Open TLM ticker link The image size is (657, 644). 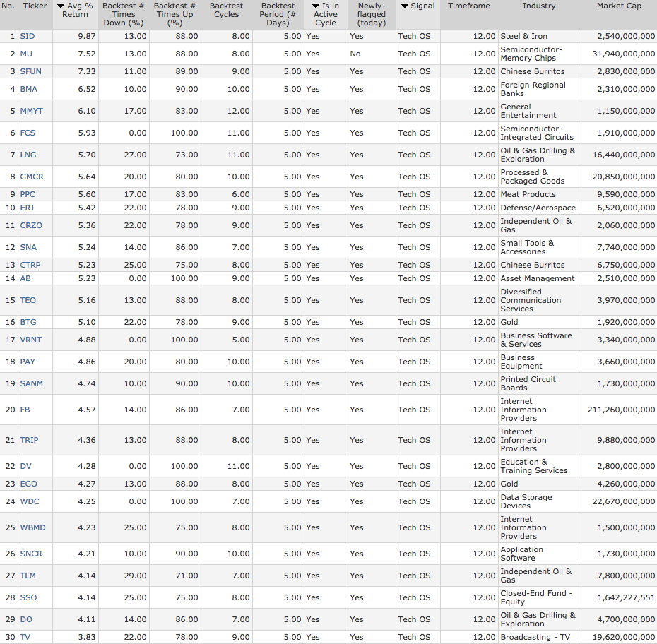28,576
